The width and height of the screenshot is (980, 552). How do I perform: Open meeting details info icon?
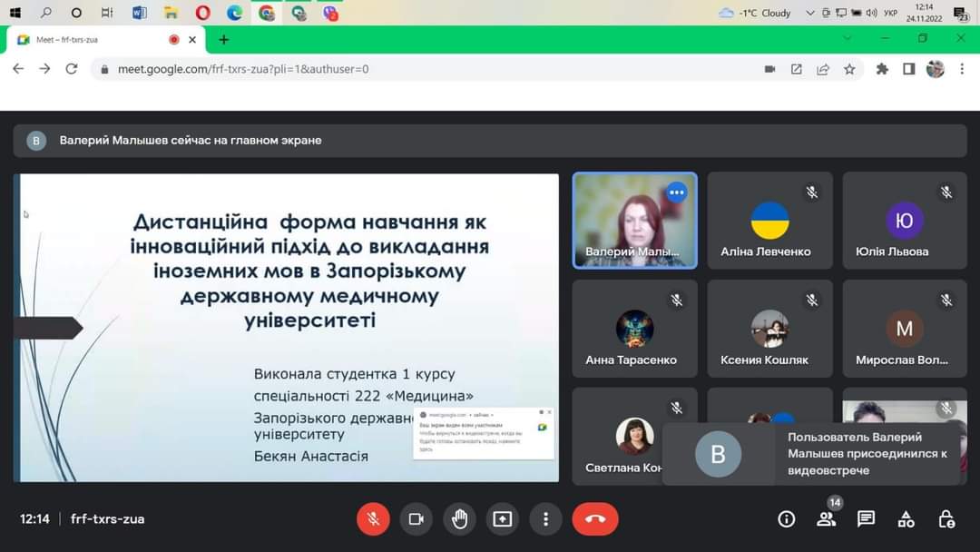coord(787,518)
